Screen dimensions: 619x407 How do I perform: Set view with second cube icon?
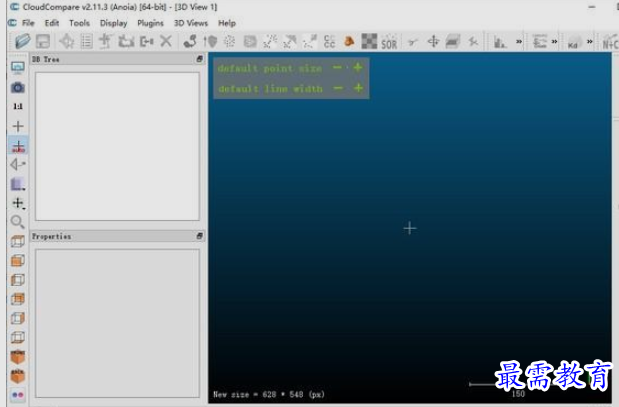pos(18,261)
